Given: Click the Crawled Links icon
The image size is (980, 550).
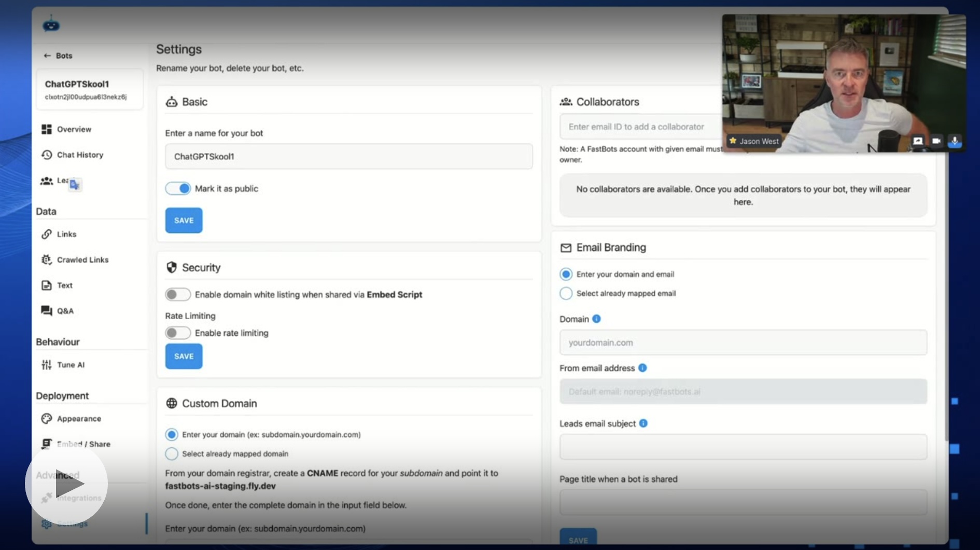Looking at the screenshot, I should (x=47, y=259).
